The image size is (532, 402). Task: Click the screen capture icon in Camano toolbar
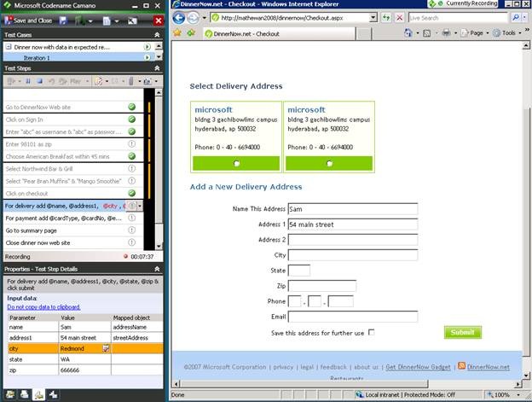point(132,21)
